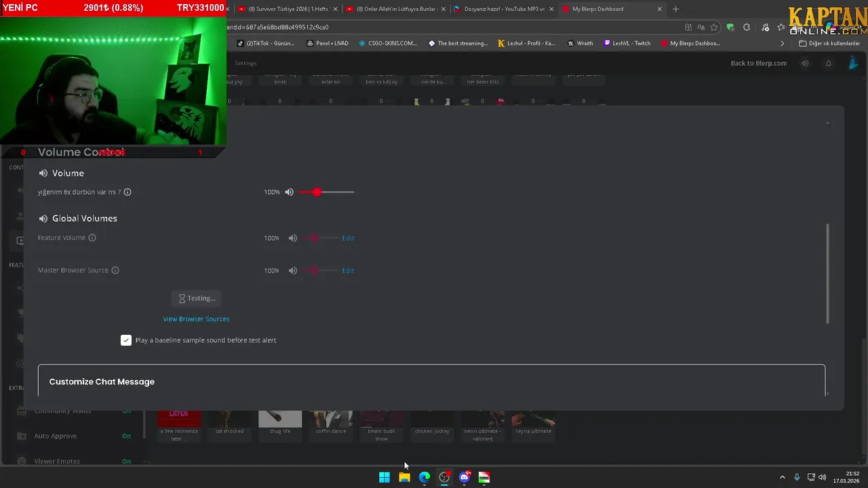Open View Browser Sources link
This screenshot has height=488, width=868.
coord(196,319)
